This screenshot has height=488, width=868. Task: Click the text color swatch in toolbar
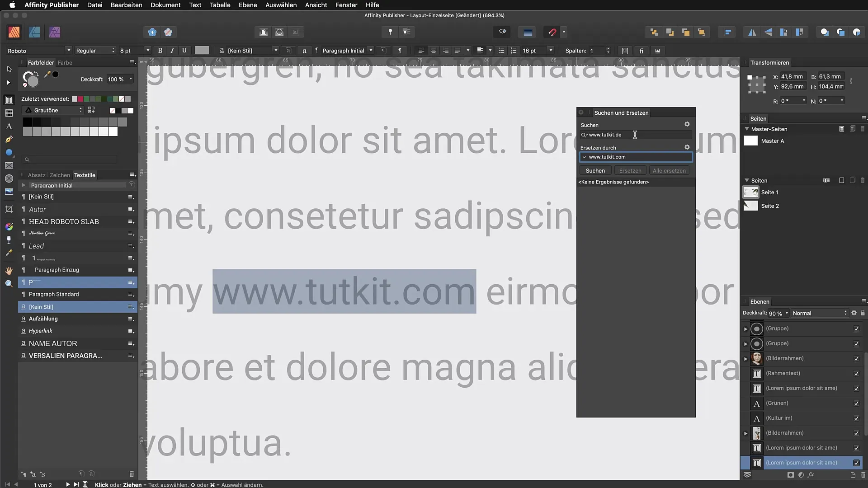coord(202,51)
